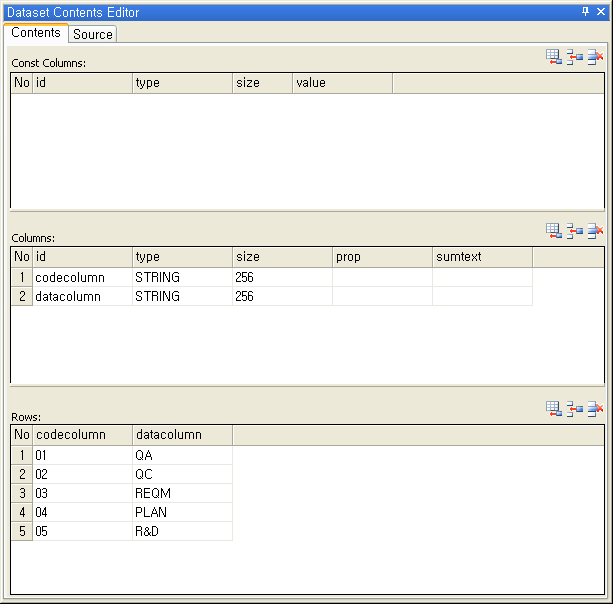The height and width of the screenshot is (604, 613).
Task: Click the STRING type cell of datacolumn
Action: [x=183, y=296]
